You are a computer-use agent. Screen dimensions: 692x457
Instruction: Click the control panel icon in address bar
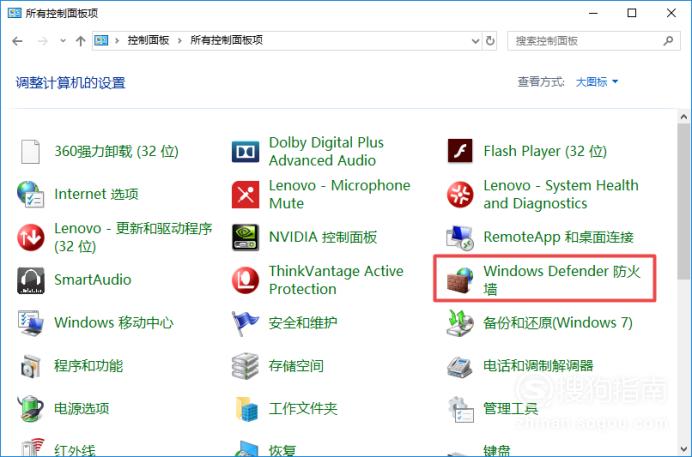pos(101,41)
